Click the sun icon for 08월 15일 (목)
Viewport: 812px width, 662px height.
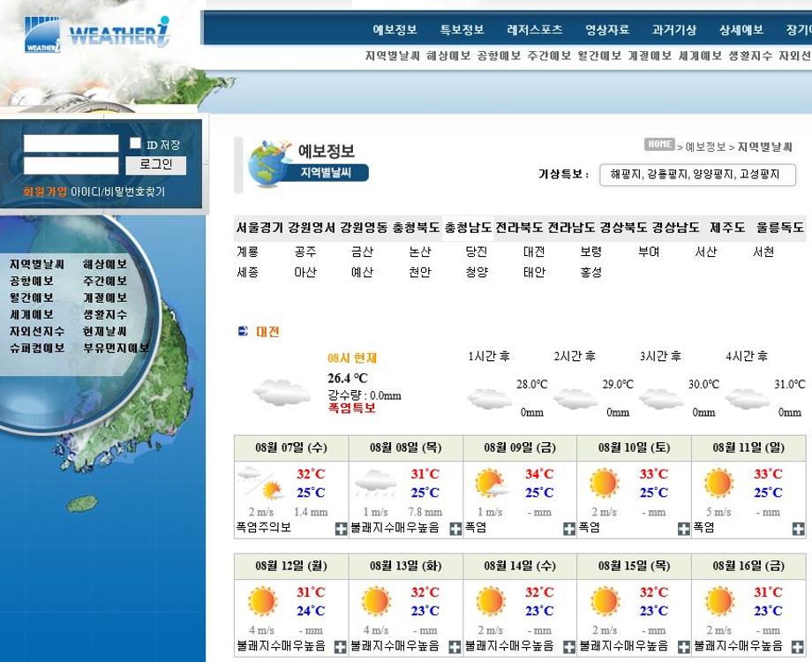605,601
